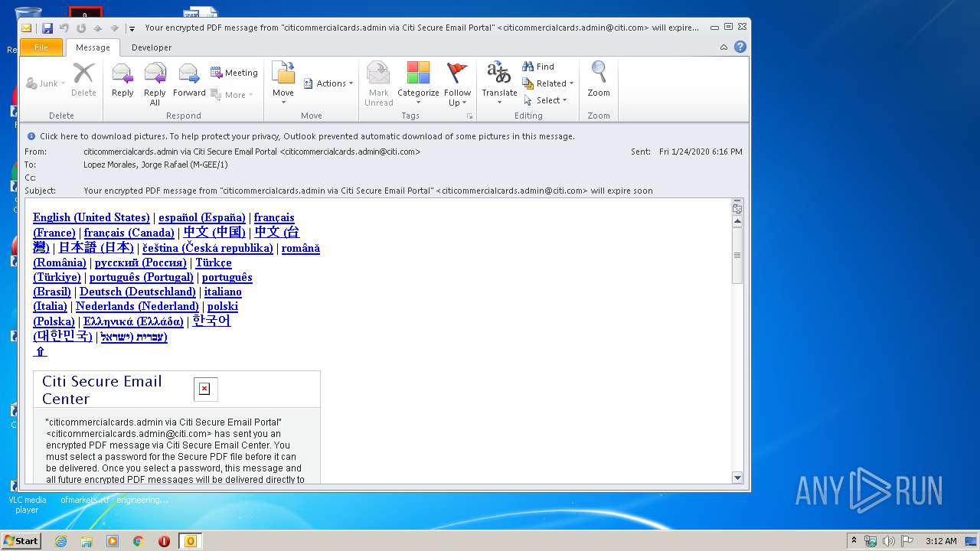Save the message via the floppy disk icon
Viewport: 980px width, 551px height.
coord(47,28)
